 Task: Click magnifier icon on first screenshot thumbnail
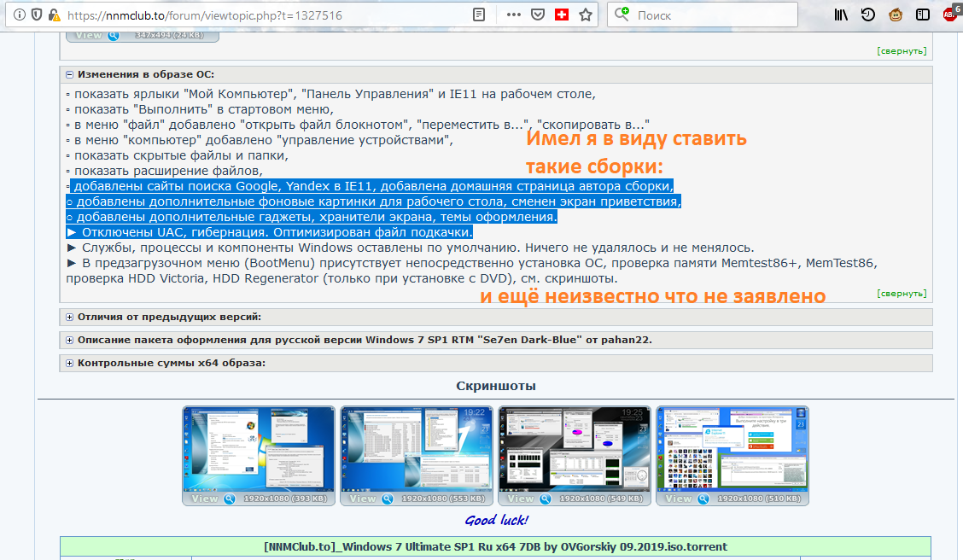pos(229,499)
